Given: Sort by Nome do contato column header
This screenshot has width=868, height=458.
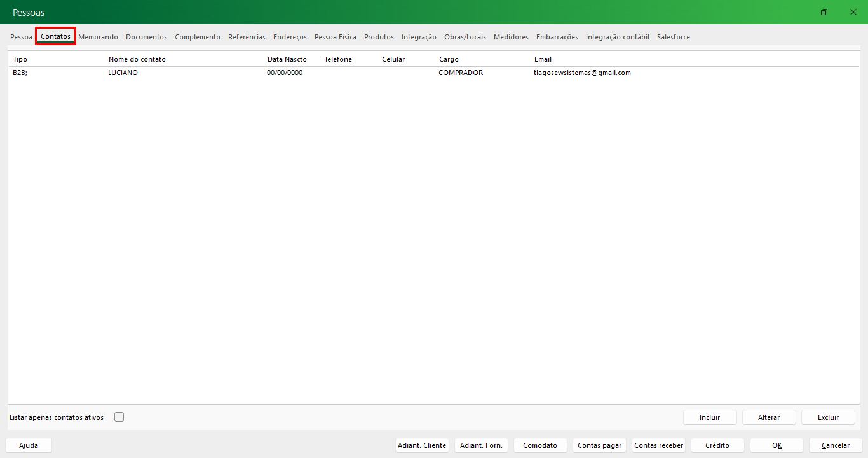Looking at the screenshot, I should (137, 59).
